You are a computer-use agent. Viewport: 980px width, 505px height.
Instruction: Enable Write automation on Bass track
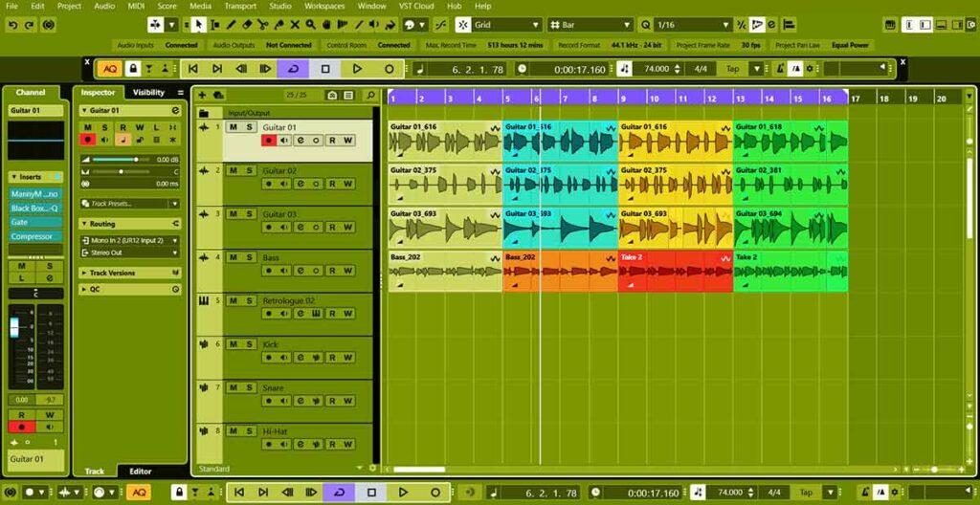point(348,271)
